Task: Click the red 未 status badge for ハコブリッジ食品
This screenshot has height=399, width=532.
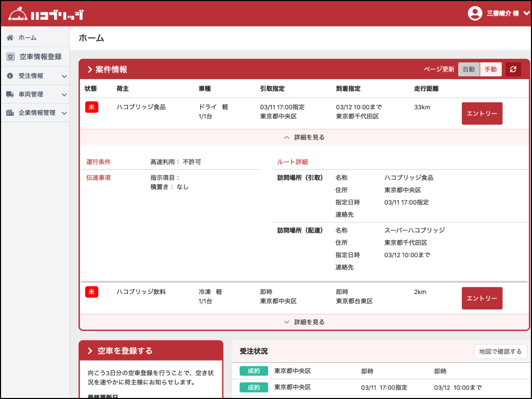Action: (x=91, y=107)
